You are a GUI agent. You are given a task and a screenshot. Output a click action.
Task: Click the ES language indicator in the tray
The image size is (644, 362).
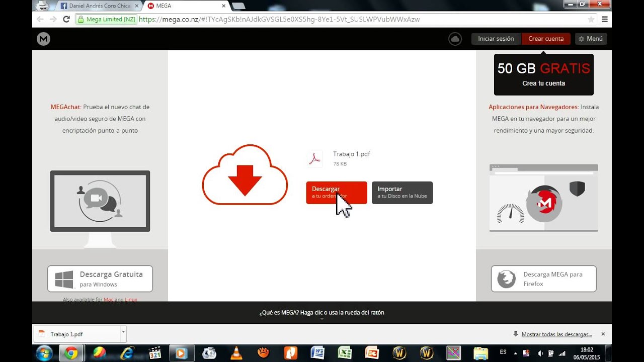pyautogui.click(x=503, y=352)
